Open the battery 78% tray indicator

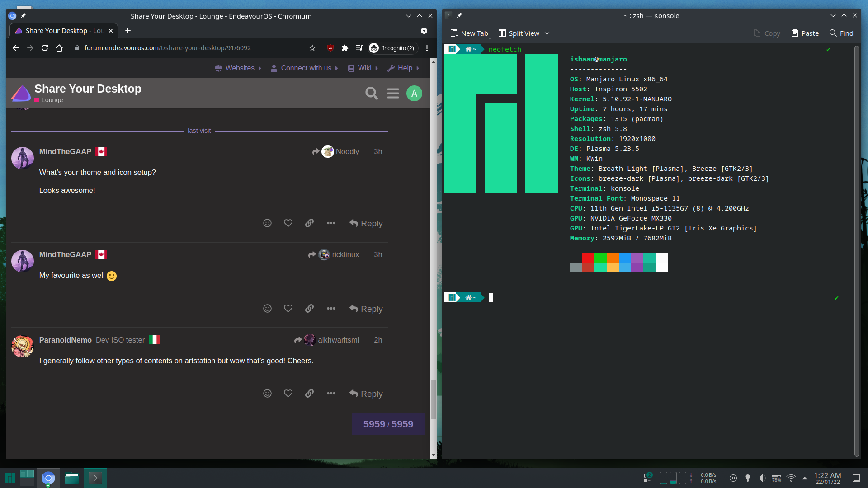tap(777, 478)
